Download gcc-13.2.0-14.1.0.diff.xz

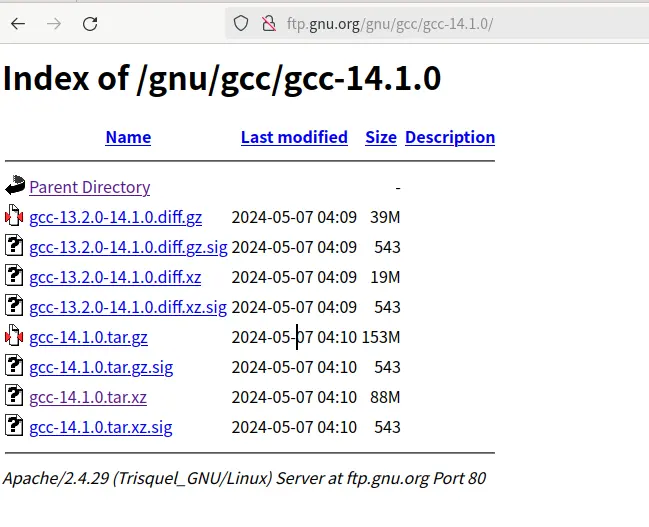pos(115,277)
